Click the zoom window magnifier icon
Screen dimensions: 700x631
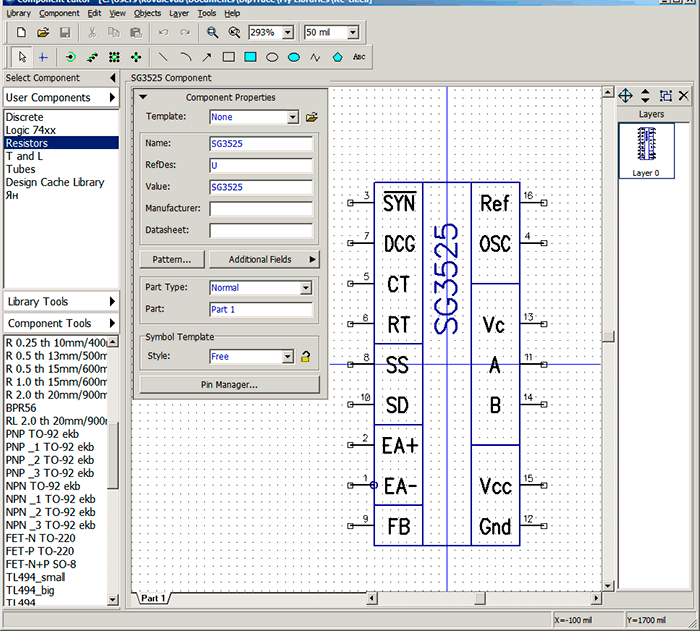234,33
